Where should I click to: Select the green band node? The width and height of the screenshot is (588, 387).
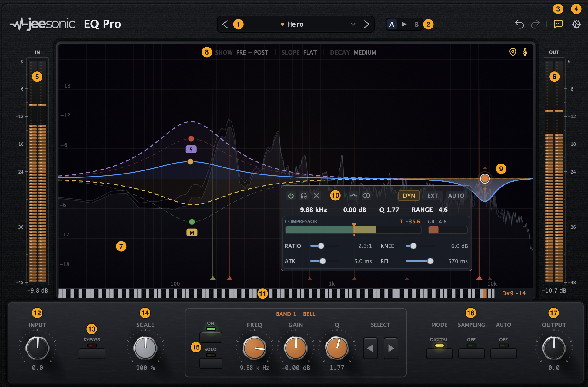(x=192, y=222)
